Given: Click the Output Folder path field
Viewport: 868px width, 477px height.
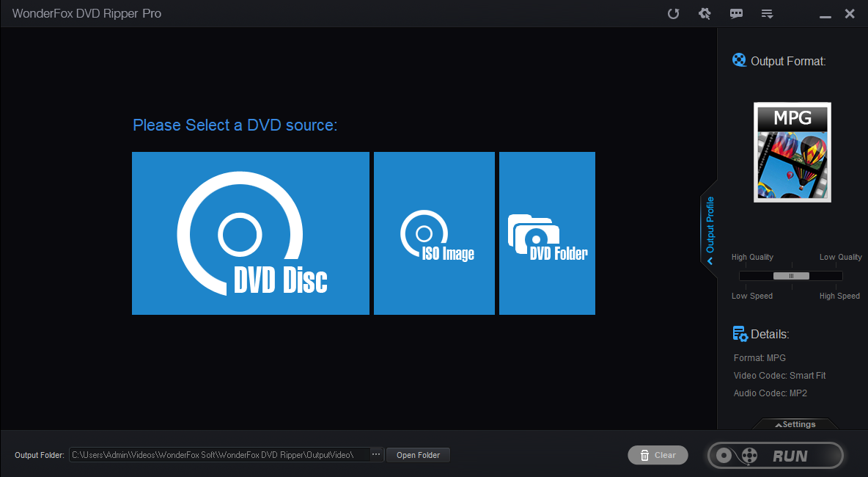Looking at the screenshot, I should click(220, 454).
